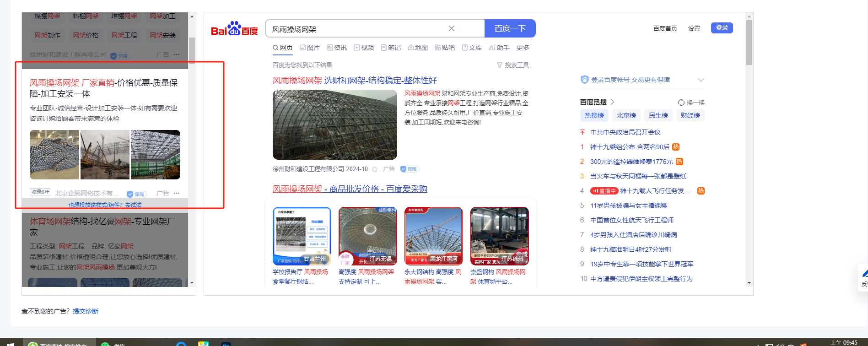Click the refresh icon beside 换一换
Image resolution: width=868 pixels, height=346 pixels.
pos(681,103)
